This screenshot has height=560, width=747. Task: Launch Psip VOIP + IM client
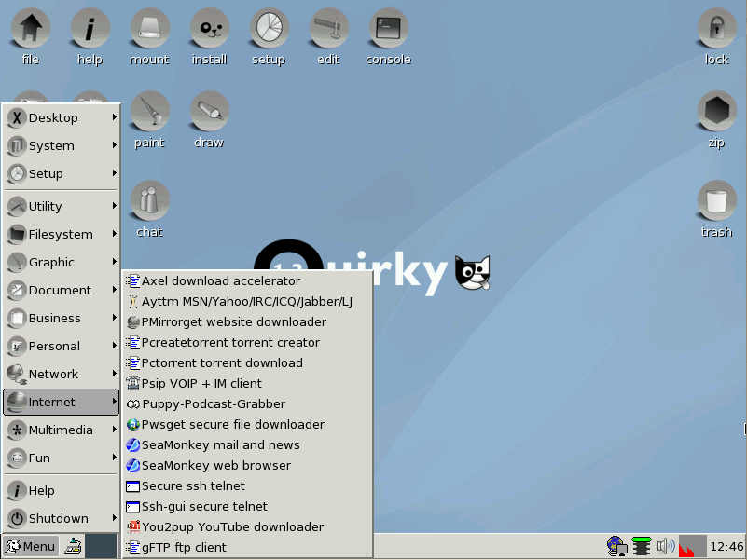point(247,383)
